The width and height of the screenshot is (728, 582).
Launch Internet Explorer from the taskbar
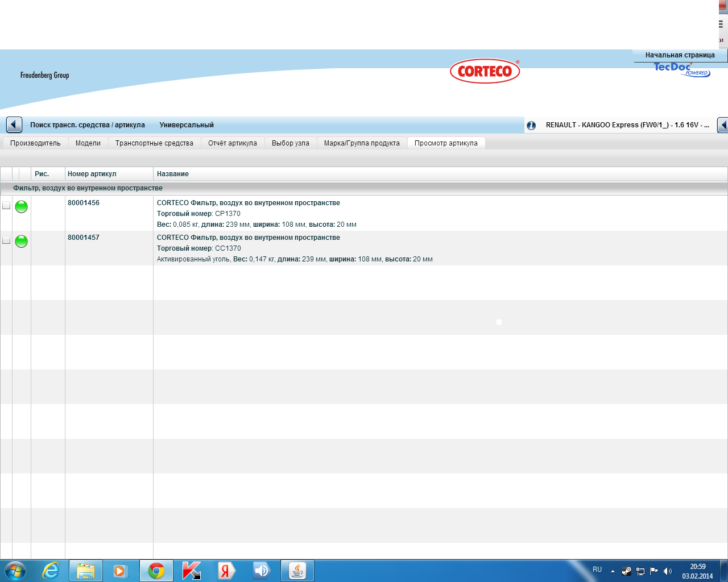tap(51, 571)
